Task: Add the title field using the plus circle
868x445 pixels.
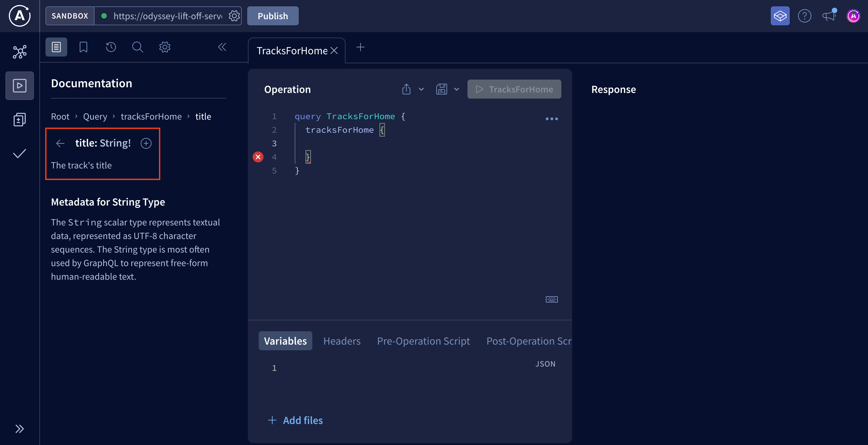Action: click(x=146, y=143)
